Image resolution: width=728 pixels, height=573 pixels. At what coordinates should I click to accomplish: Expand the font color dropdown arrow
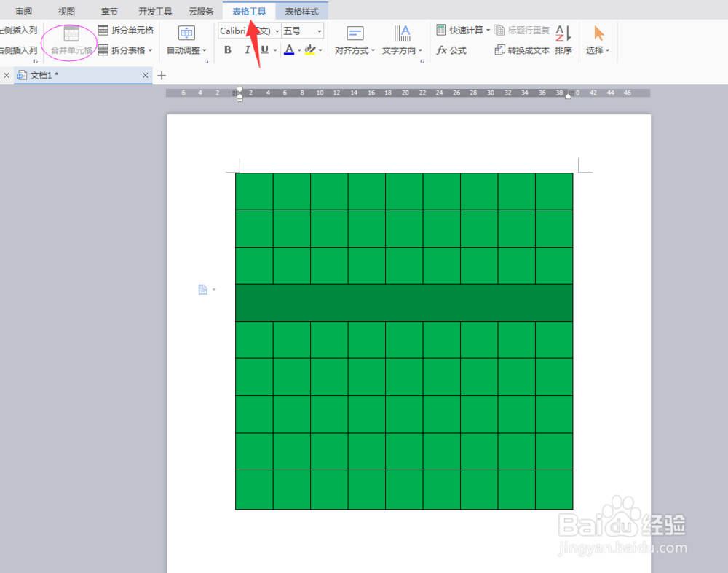pos(299,50)
